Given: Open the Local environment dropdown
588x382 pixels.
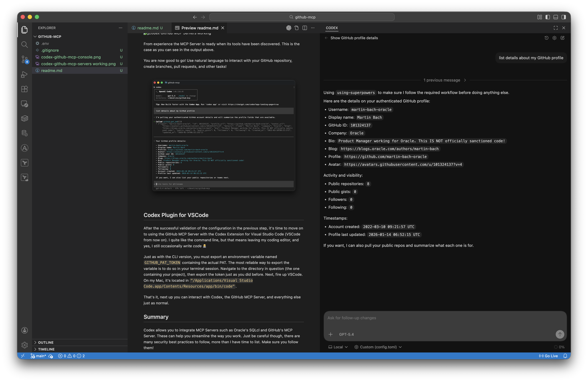Looking at the screenshot, I should [338, 347].
